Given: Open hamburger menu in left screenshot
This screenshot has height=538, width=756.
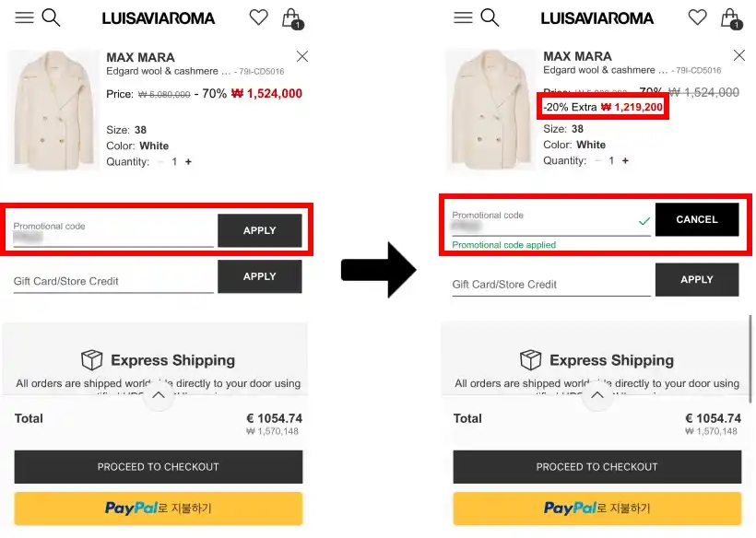Looking at the screenshot, I should tap(25, 18).
